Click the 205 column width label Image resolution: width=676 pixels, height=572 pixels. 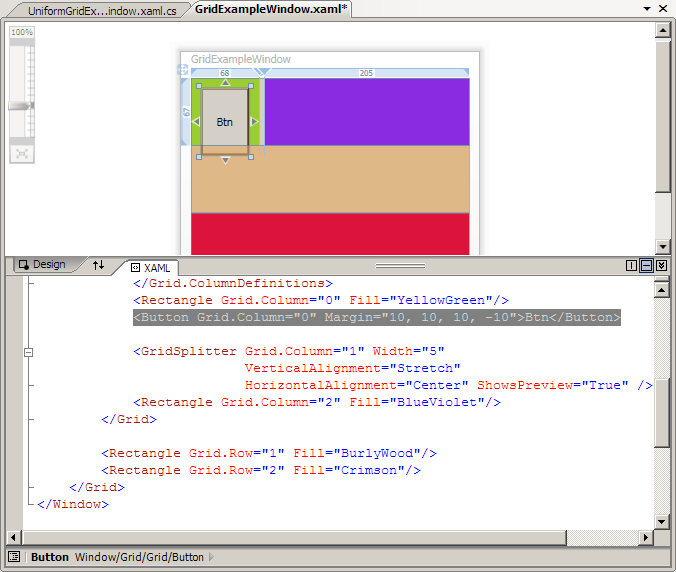pyautogui.click(x=366, y=73)
